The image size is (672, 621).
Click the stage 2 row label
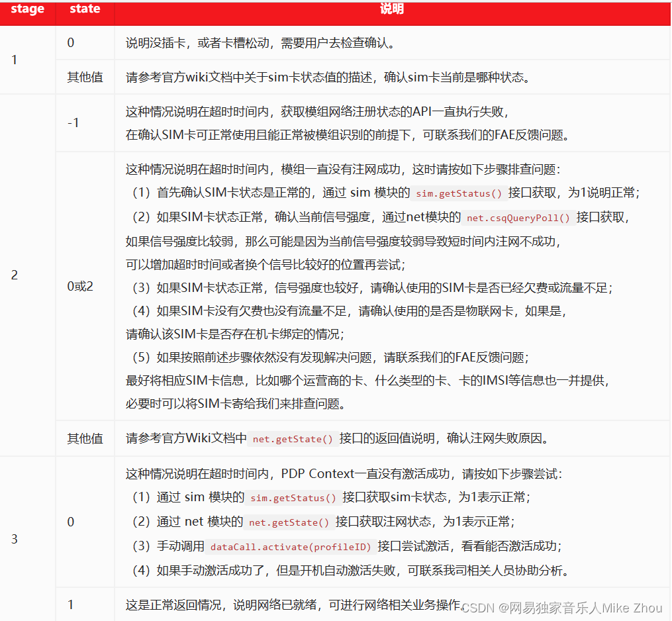[x=14, y=274]
